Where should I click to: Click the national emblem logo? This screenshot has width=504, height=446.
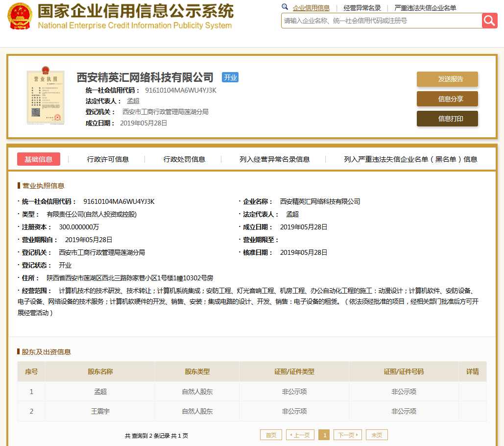19,16
